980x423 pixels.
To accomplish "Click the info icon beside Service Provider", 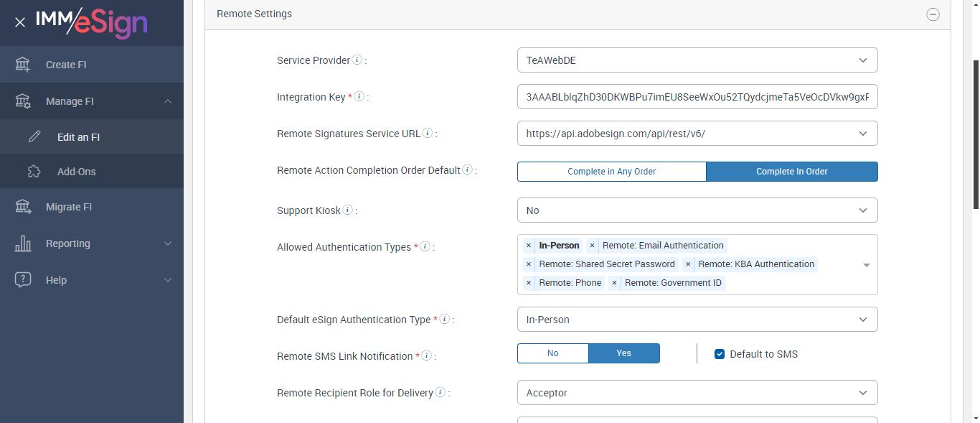I will 357,60.
